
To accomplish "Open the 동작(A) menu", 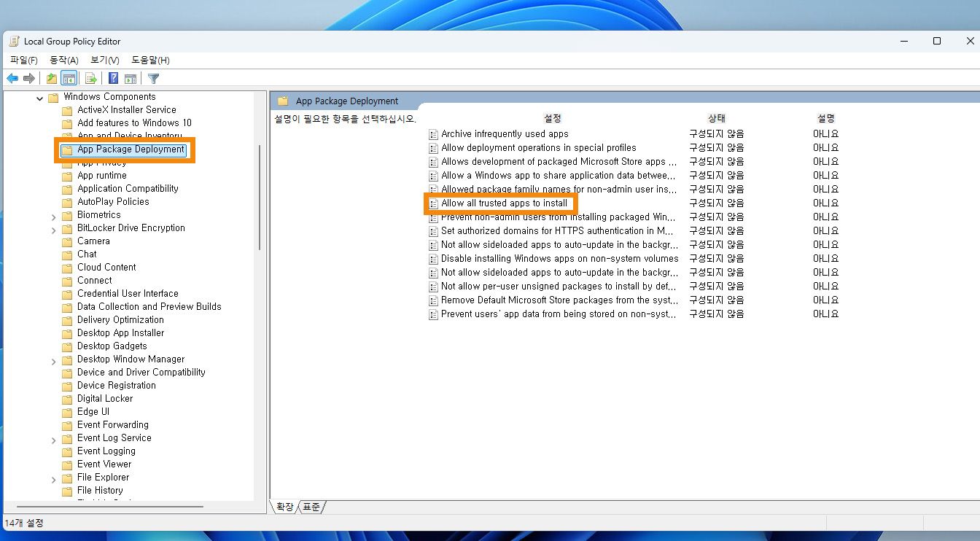I will (64, 60).
